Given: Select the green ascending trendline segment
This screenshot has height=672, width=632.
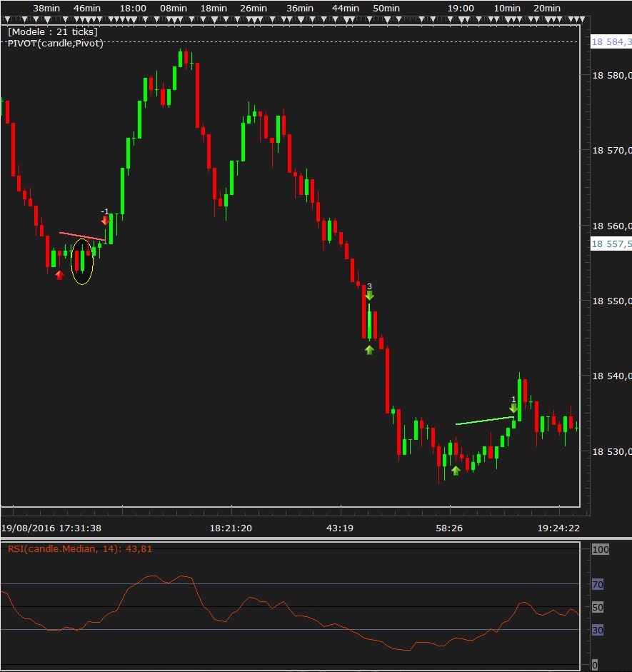Looking at the screenshot, I should [485, 421].
